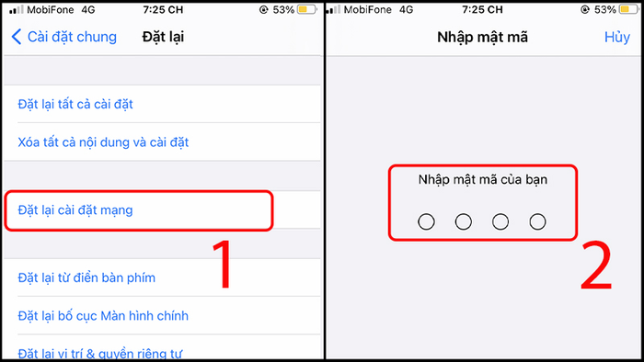Choose Đặt lại cài đặt mạng
The height and width of the screenshot is (362, 644).
click(162, 209)
